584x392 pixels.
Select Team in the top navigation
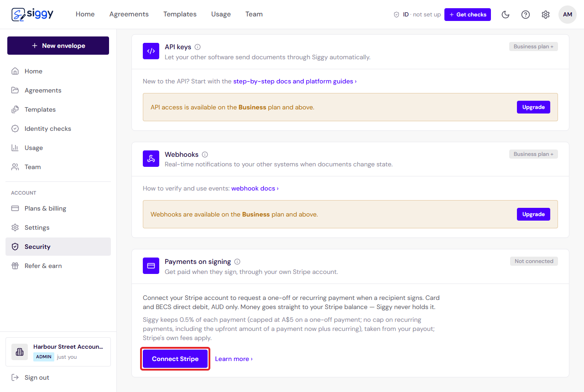point(254,14)
